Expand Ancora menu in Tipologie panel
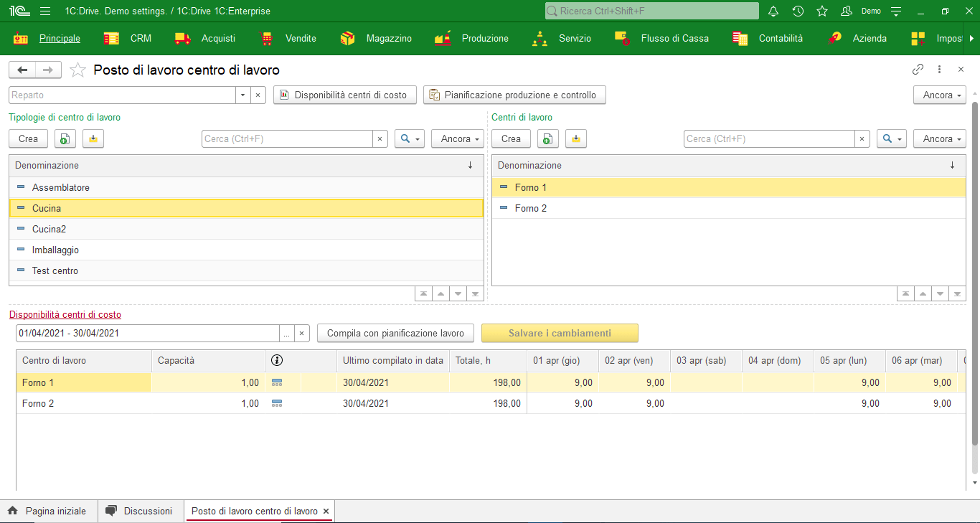 (458, 139)
